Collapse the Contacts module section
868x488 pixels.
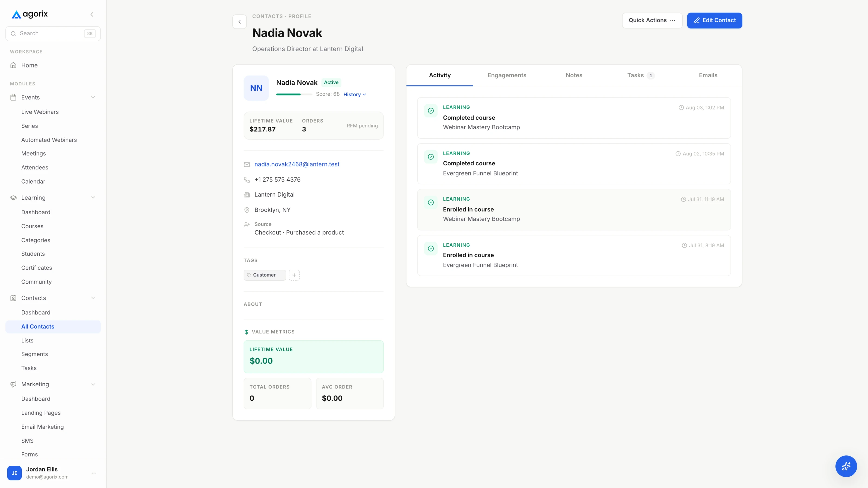93,298
